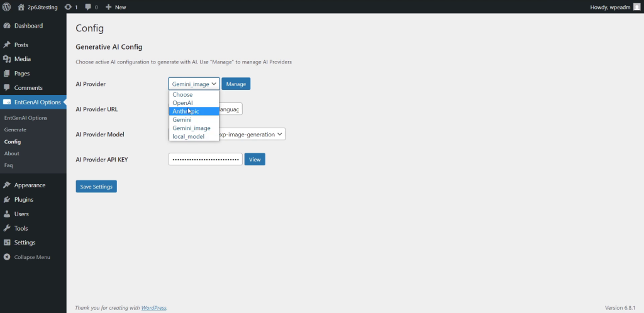Click the Generative AI Config heading
Viewport: 644px width, 313px height.
click(x=109, y=47)
